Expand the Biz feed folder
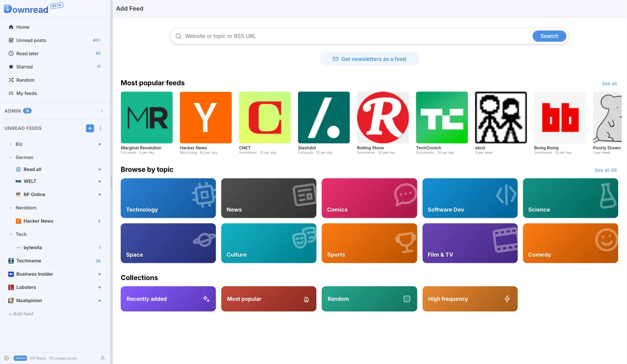The width and height of the screenshot is (627, 364). click(x=11, y=144)
